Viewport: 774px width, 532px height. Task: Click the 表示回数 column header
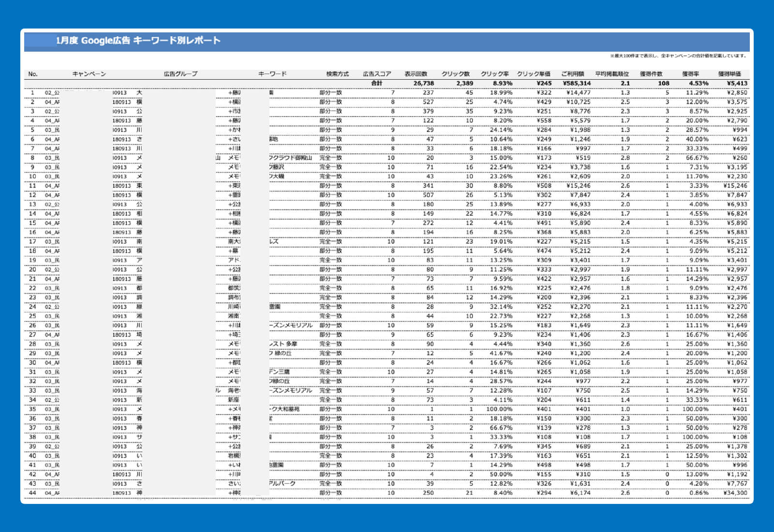(416, 74)
